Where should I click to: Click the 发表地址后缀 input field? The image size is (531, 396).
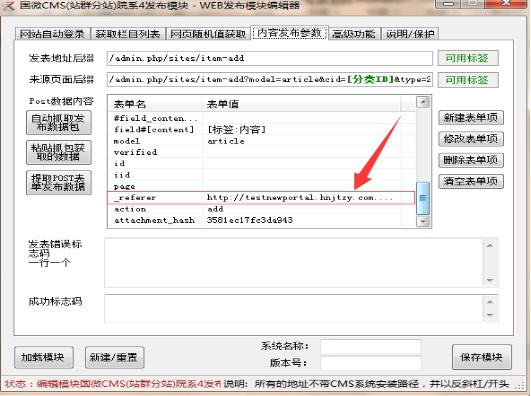(270, 58)
